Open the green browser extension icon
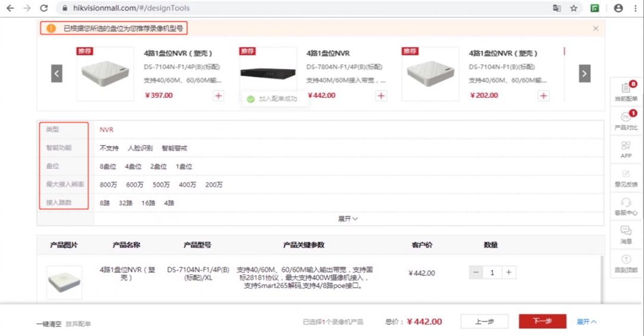This screenshot has height=336, width=644. tap(595, 8)
